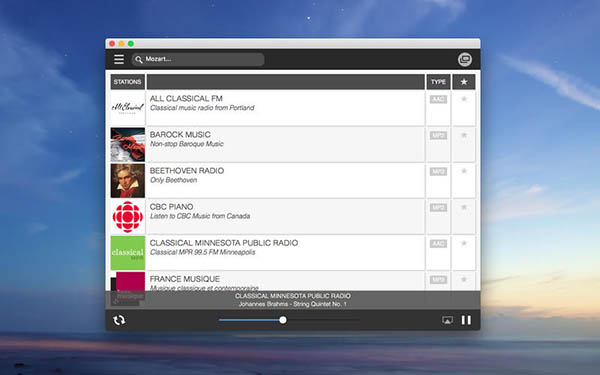
Task: Open the hamburger menu
Action: [x=119, y=59]
